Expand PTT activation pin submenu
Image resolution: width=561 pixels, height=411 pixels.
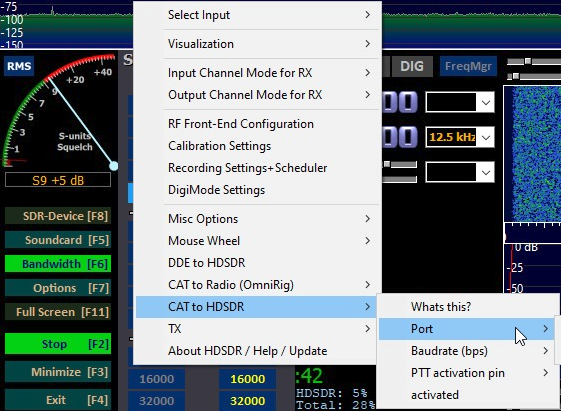click(467, 373)
